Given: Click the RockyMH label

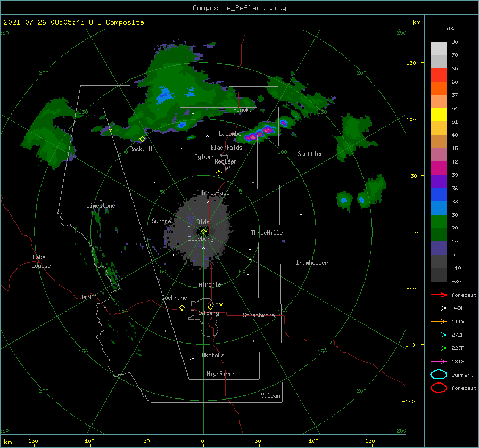Looking at the screenshot, I should (141, 149).
